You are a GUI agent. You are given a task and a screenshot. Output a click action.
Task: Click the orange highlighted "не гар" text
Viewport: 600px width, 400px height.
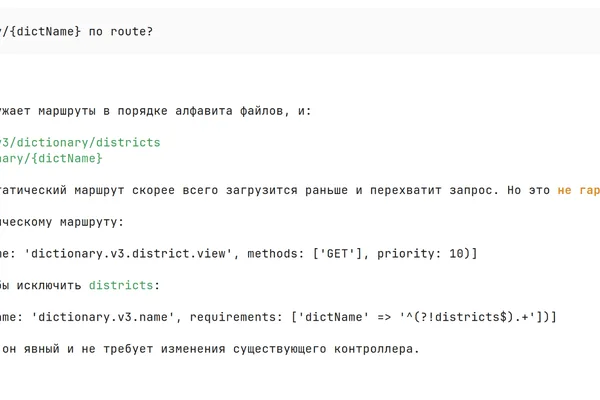click(x=579, y=190)
